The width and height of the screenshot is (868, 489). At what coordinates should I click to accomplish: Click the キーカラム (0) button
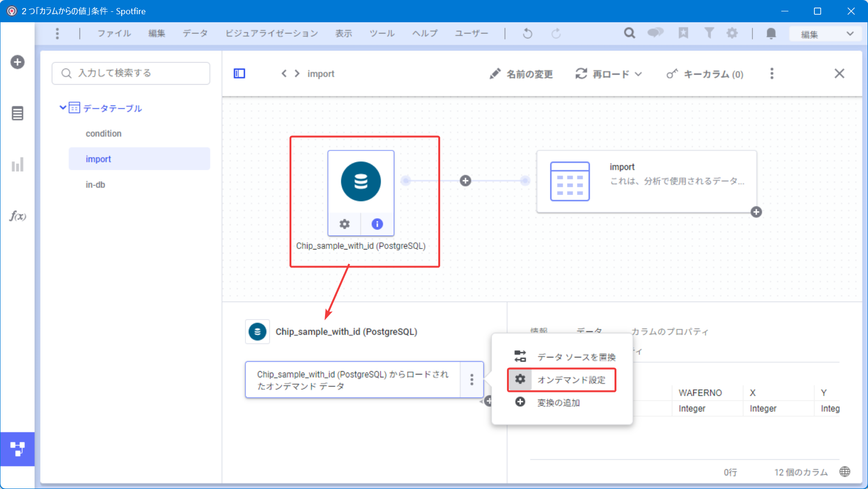click(705, 74)
